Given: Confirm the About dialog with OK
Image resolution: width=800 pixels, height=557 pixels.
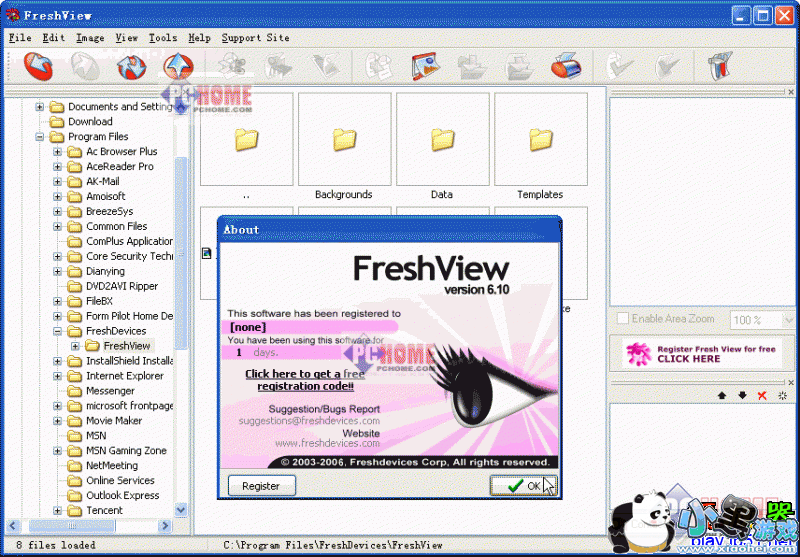Looking at the screenshot, I should 523,486.
